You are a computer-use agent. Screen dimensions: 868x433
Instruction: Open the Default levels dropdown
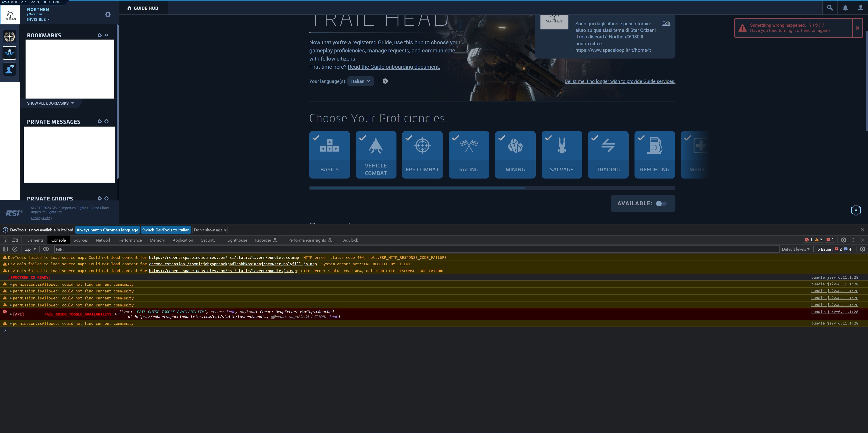pyautogui.click(x=796, y=249)
